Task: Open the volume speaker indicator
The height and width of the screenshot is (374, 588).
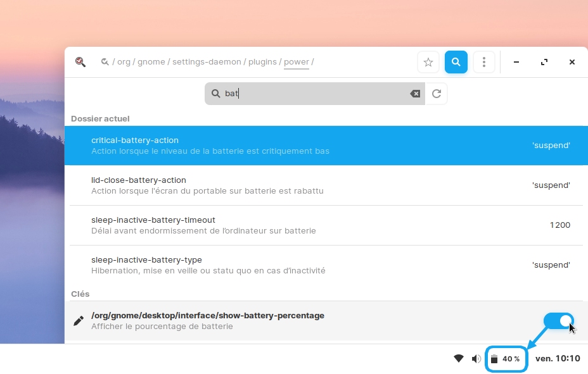Action: (476, 359)
